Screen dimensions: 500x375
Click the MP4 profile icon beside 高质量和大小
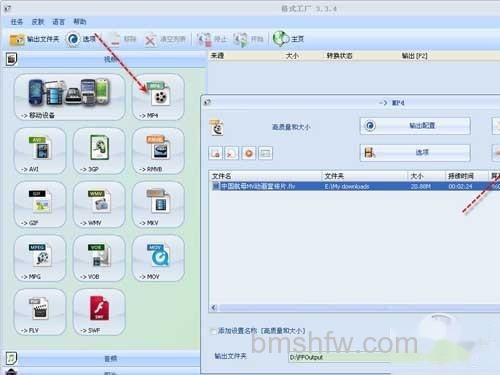tap(217, 127)
